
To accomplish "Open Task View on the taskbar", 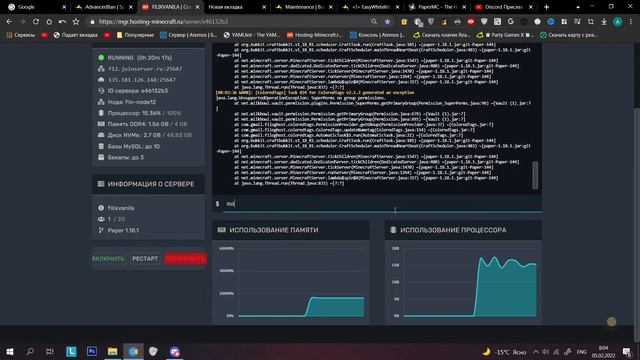I will click(x=50, y=351).
